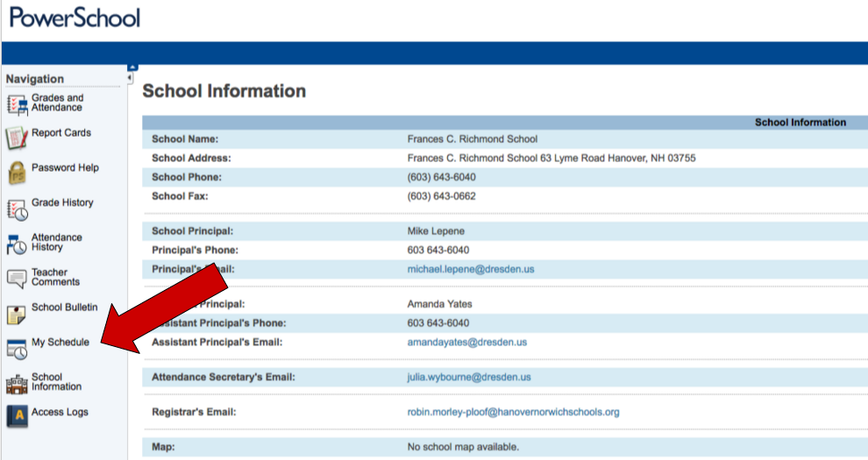This screenshot has height=460, width=868.
Task: Click the 'School Name:' label
Action: [x=185, y=138]
